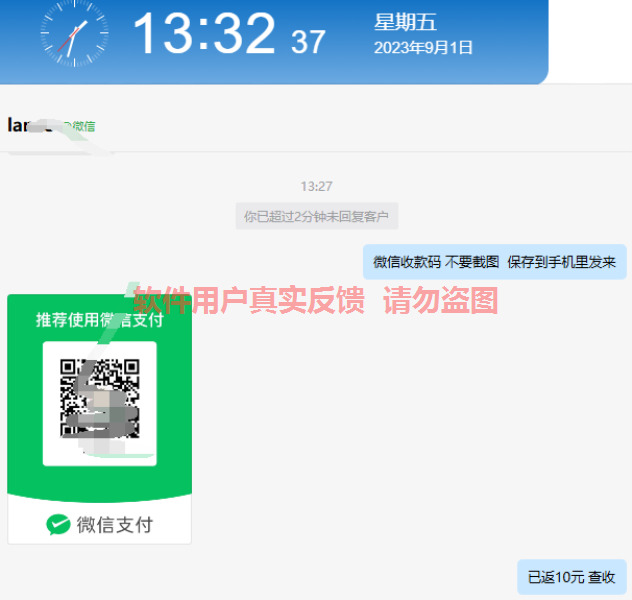Click the 37 seconds counter

[x=308, y=42]
